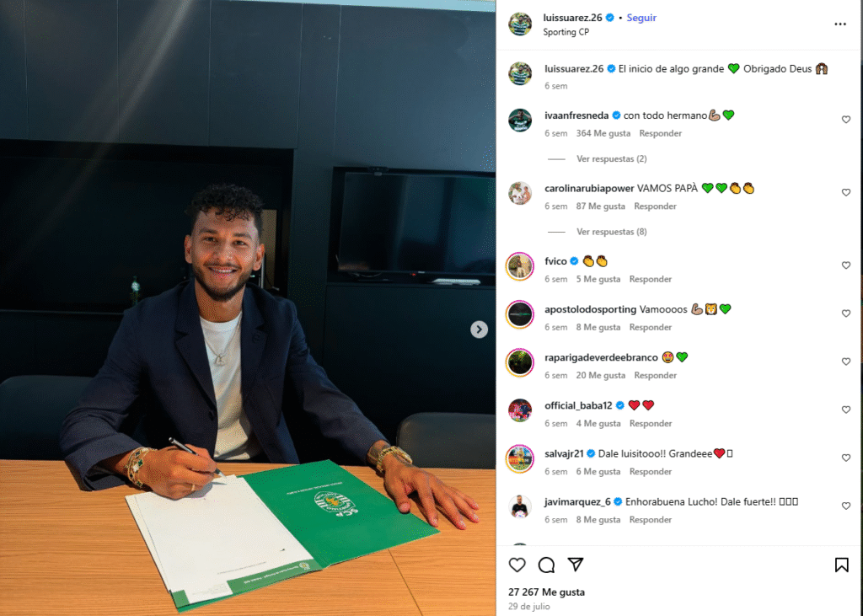The height and width of the screenshot is (616, 863).
Task: Open the comment bubble icon
Action: click(x=546, y=565)
